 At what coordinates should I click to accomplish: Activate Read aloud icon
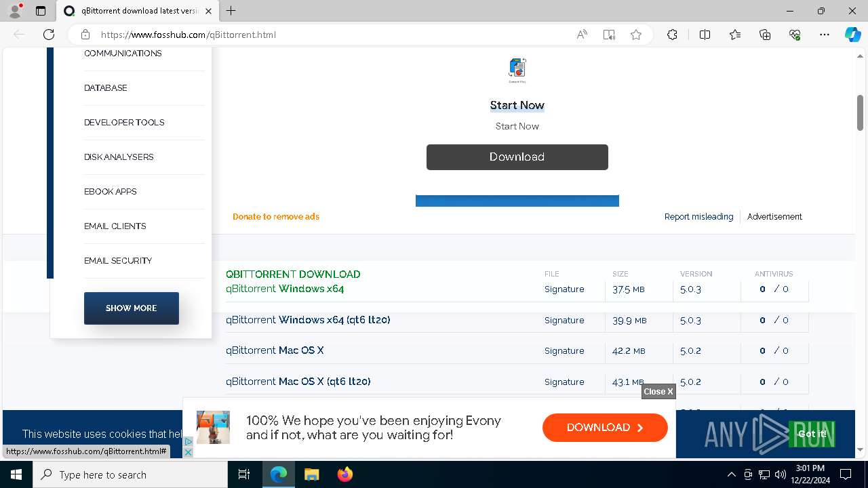coord(582,35)
